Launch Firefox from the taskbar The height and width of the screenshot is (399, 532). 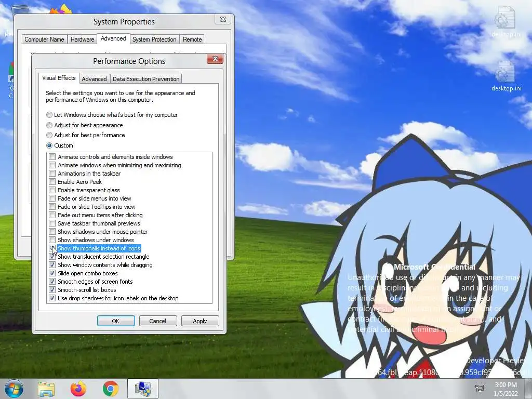click(78, 389)
